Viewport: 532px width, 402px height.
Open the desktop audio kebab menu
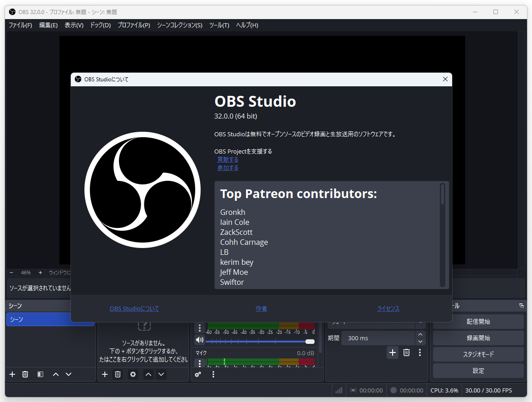click(200, 328)
